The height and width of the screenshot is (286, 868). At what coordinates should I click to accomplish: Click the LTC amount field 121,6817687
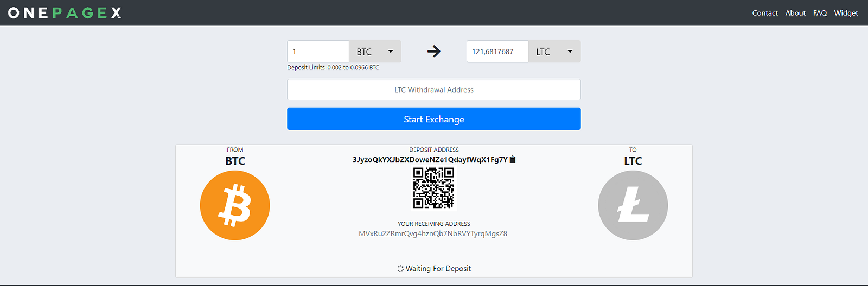coord(497,51)
